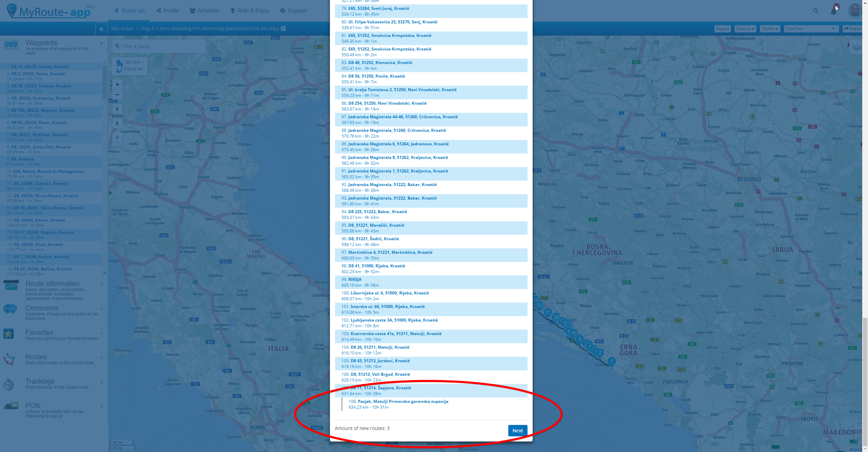
Task: Click the page vertical scrollbar thumb
Action: click(865, 381)
